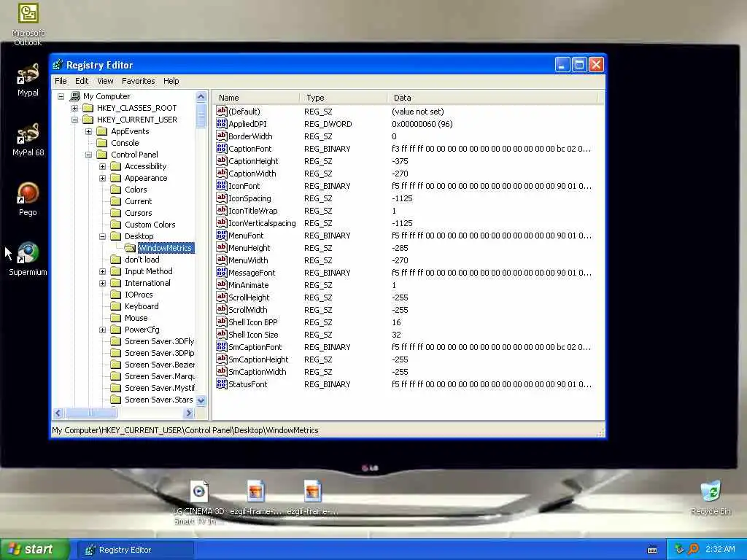This screenshot has width=747, height=560.
Task: Sort values by the Type column header
Action: 344,98
